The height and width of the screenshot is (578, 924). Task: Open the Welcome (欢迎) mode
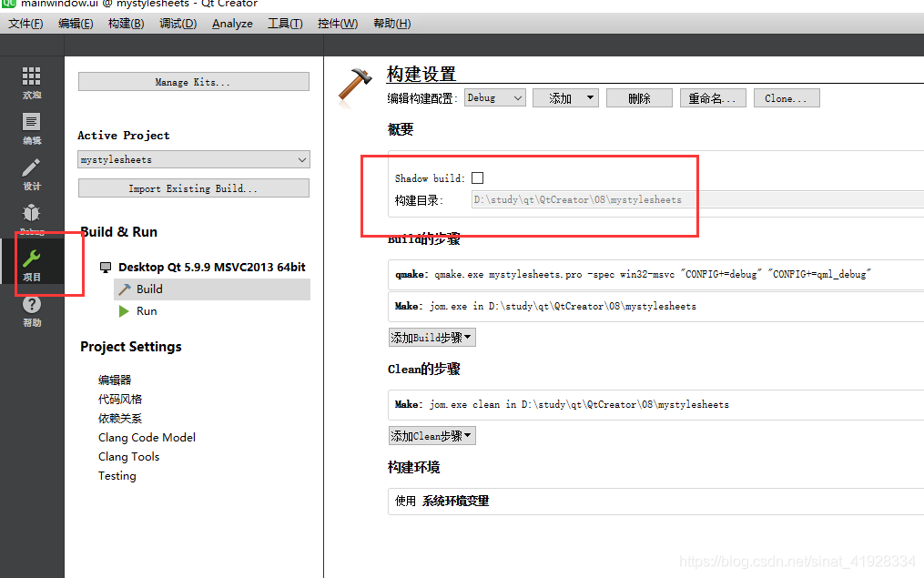coord(31,83)
